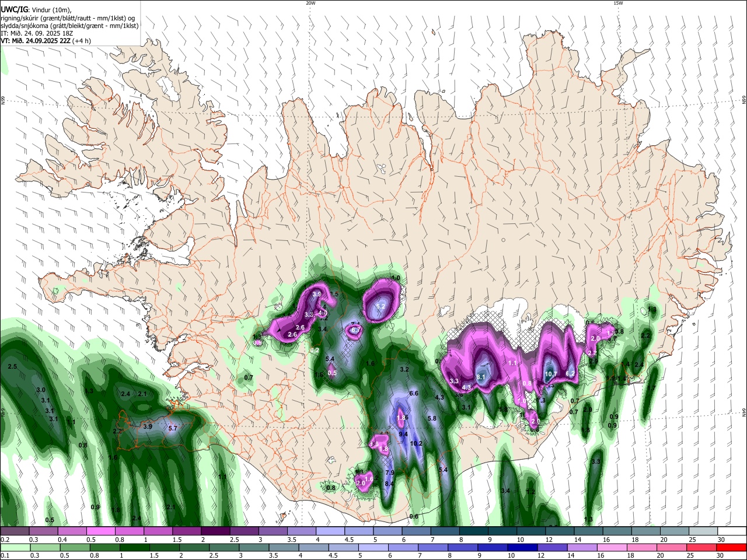The image size is (747, 560).
Task: Select the medium green 0.5–0.8 rain swatch
Action: click(x=75, y=547)
